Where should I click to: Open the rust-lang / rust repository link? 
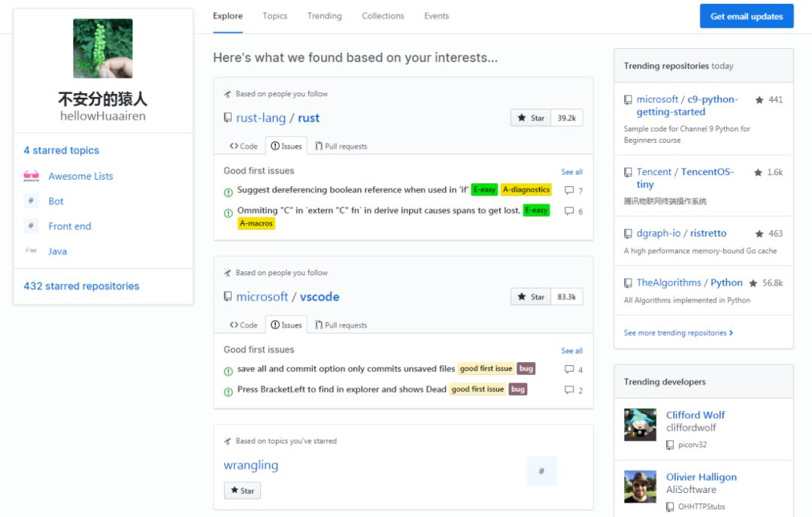(x=277, y=118)
